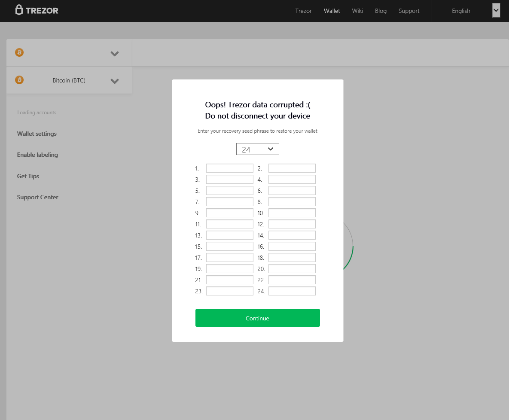This screenshot has width=509, height=420.
Task: Open the English language dropdown arrow
Action: 496,10
